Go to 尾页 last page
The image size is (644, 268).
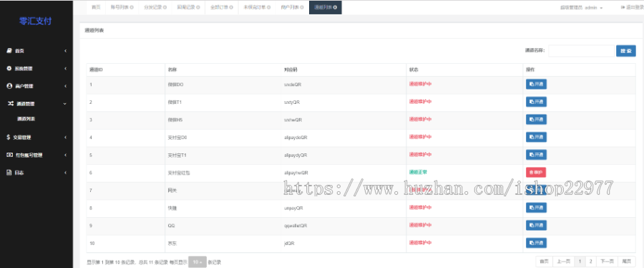tap(626, 262)
